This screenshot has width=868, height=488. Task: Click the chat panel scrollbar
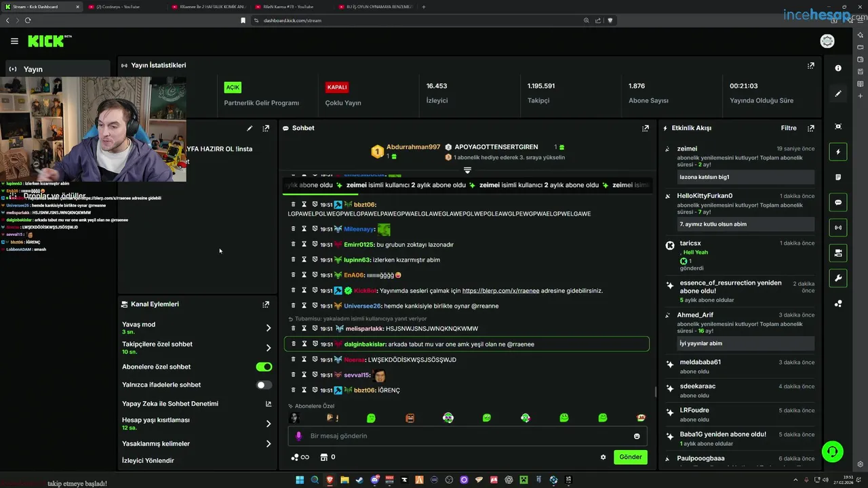655,391
